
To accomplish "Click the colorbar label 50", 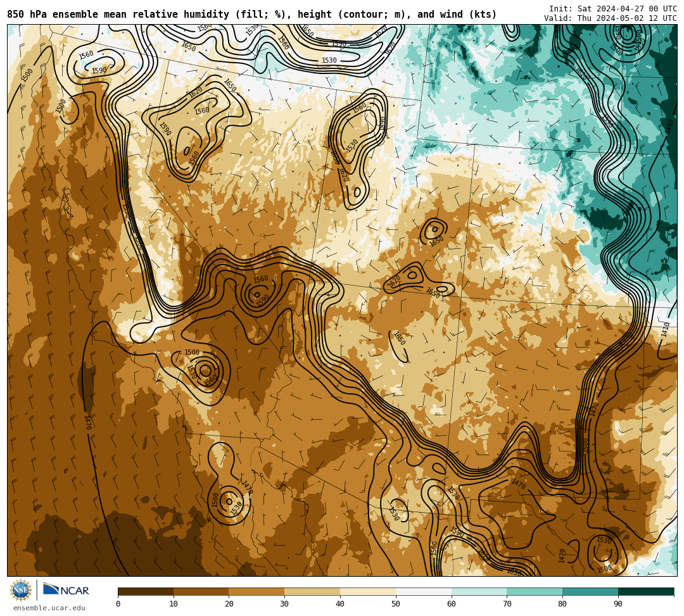I will (396, 604).
